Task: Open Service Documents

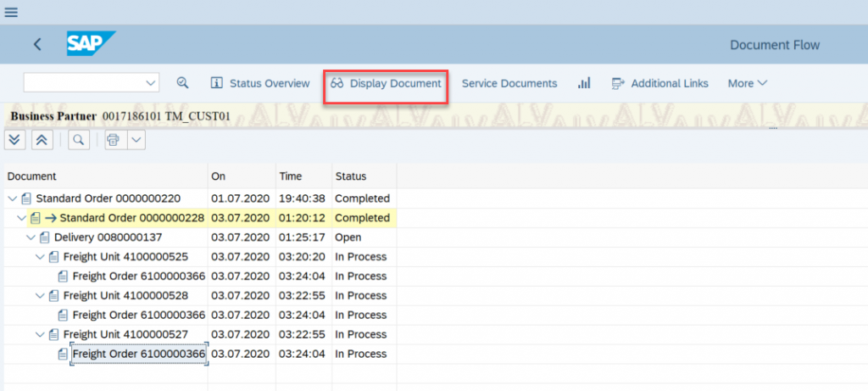Action: (x=509, y=83)
